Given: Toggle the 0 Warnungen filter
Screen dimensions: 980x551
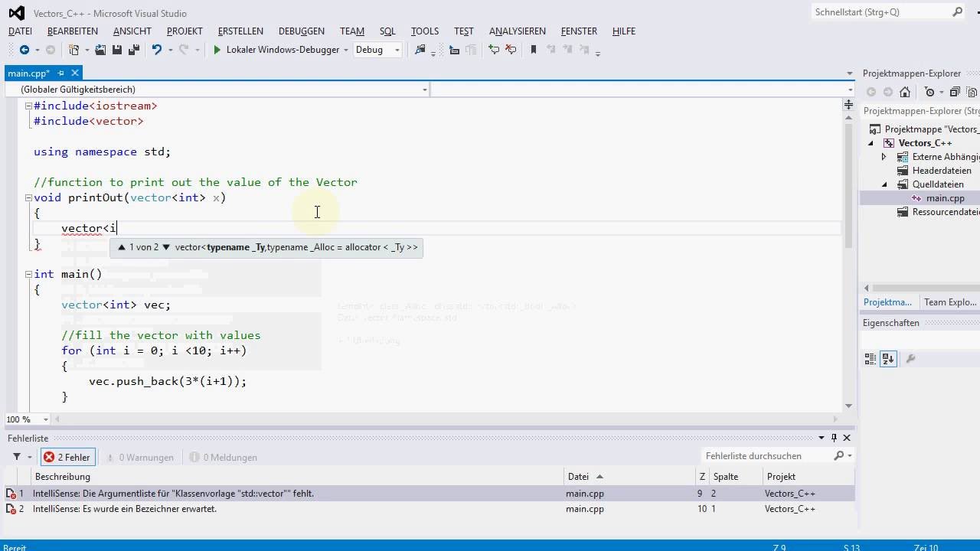Looking at the screenshot, I should pos(139,457).
